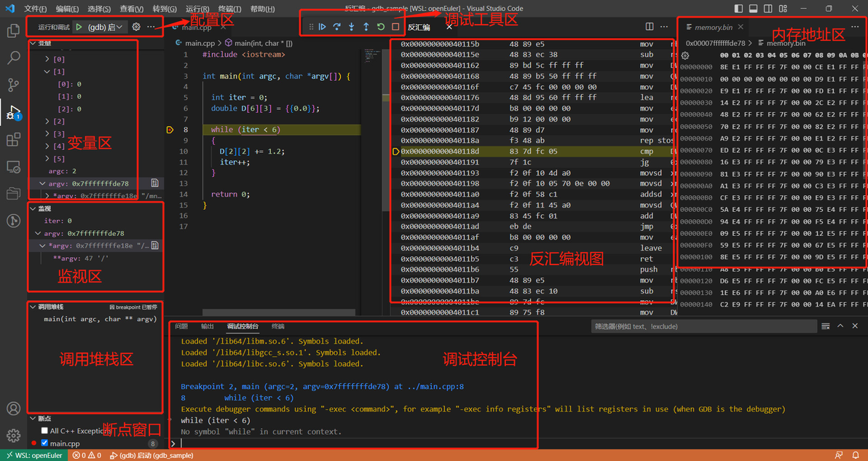The width and height of the screenshot is (868, 461).
Task: Start debugging with the green play button
Action: [79, 26]
